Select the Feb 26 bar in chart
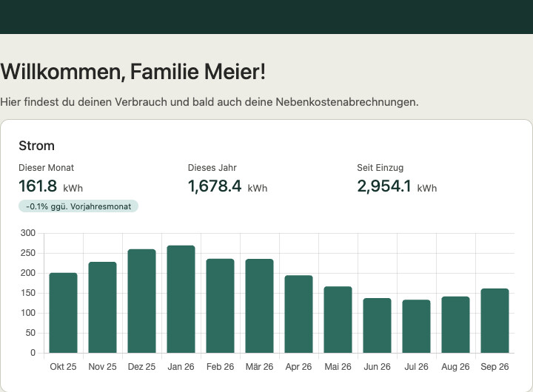The height and width of the screenshot is (392, 533). point(221,305)
